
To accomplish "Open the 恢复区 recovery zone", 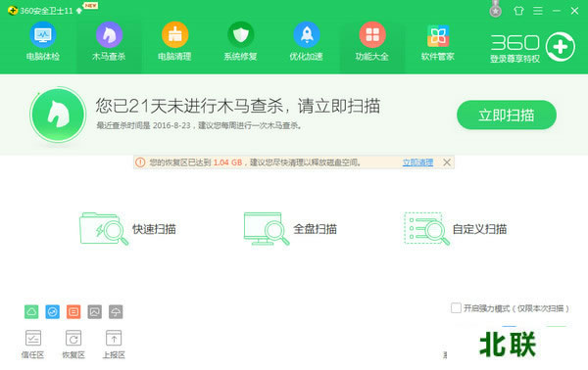I will 73,345.
